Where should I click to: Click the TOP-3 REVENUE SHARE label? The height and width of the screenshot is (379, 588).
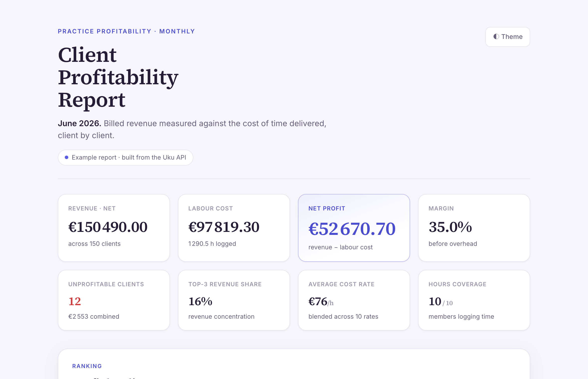click(x=225, y=284)
